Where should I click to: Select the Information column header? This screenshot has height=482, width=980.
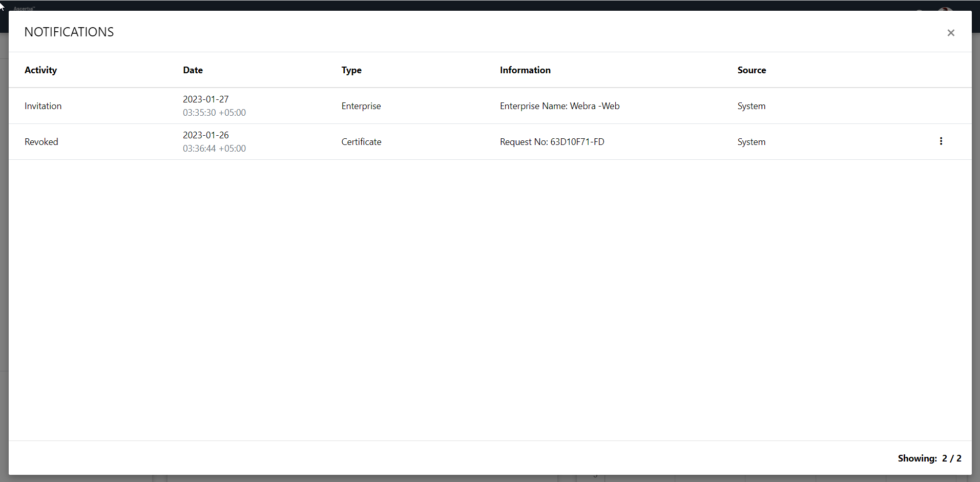(x=525, y=70)
